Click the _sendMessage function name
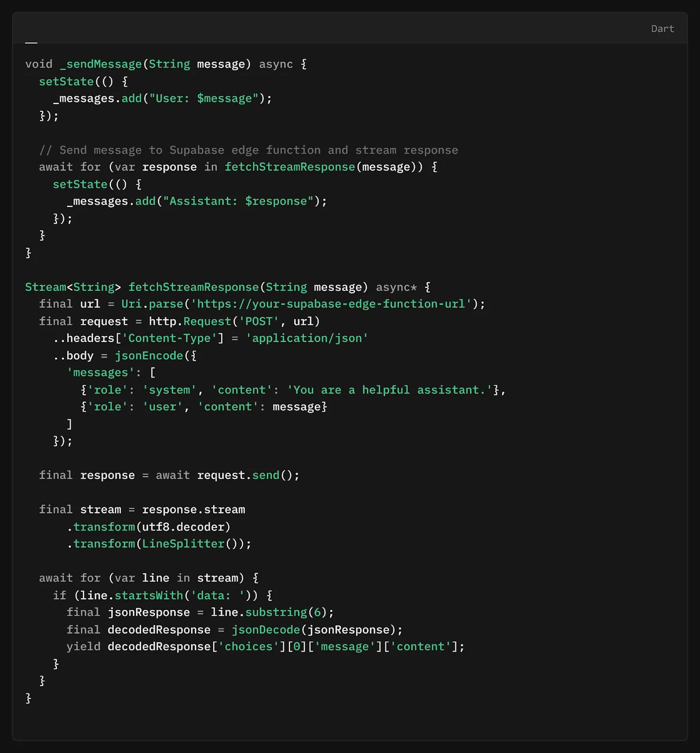This screenshot has height=753, width=700. click(x=101, y=64)
